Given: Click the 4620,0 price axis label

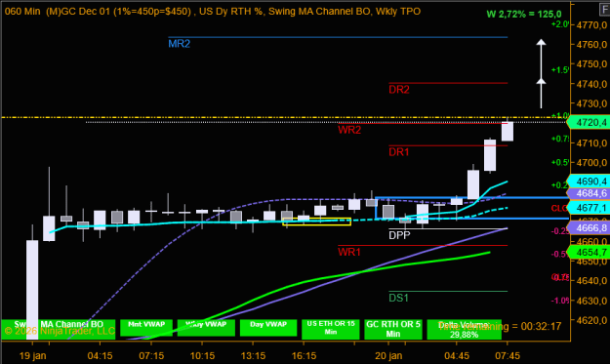Looking at the screenshot, I should click(591, 320).
